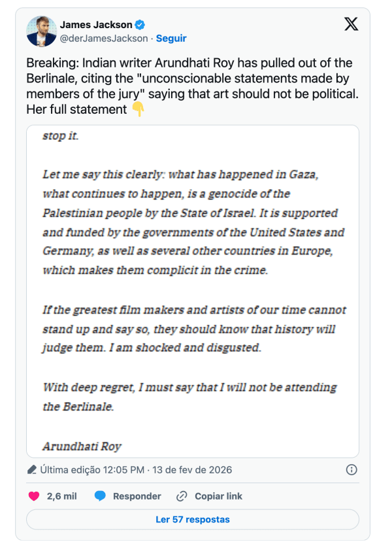Click the Responder label
The image size is (392, 542).
[x=137, y=496]
